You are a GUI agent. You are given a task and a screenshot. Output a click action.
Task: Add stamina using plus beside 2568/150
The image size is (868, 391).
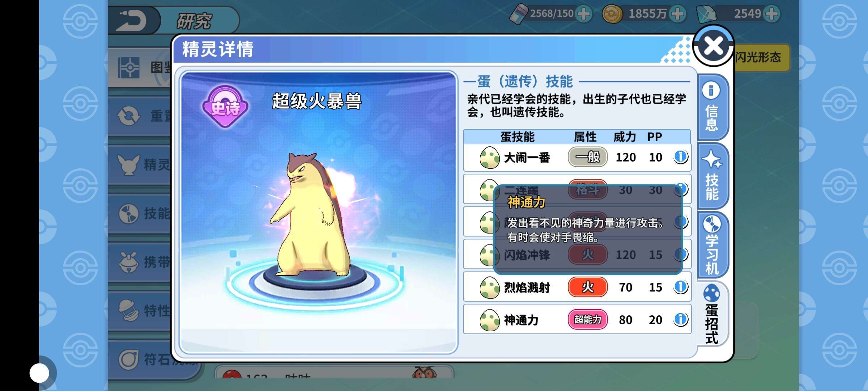click(x=584, y=14)
